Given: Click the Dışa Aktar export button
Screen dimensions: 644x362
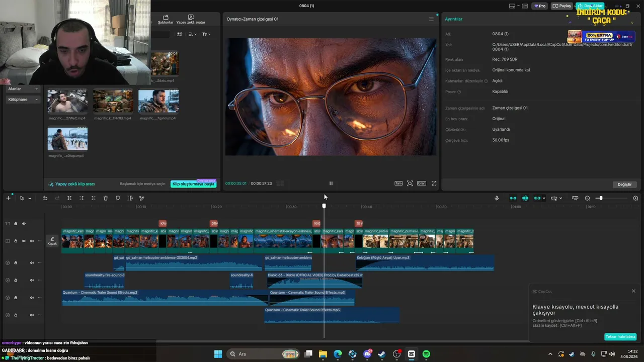Looking at the screenshot, I should [590, 6].
